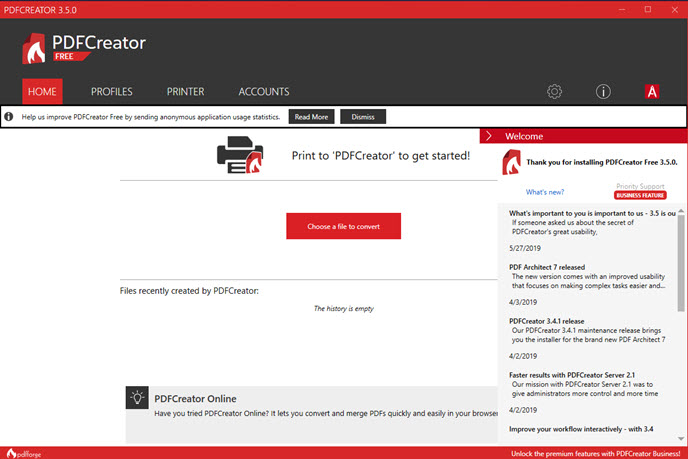Image resolution: width=688 pixels, height=459 pixels.
Task: Click the PDFCreator flame logo in header
Action: coord(34,48)
